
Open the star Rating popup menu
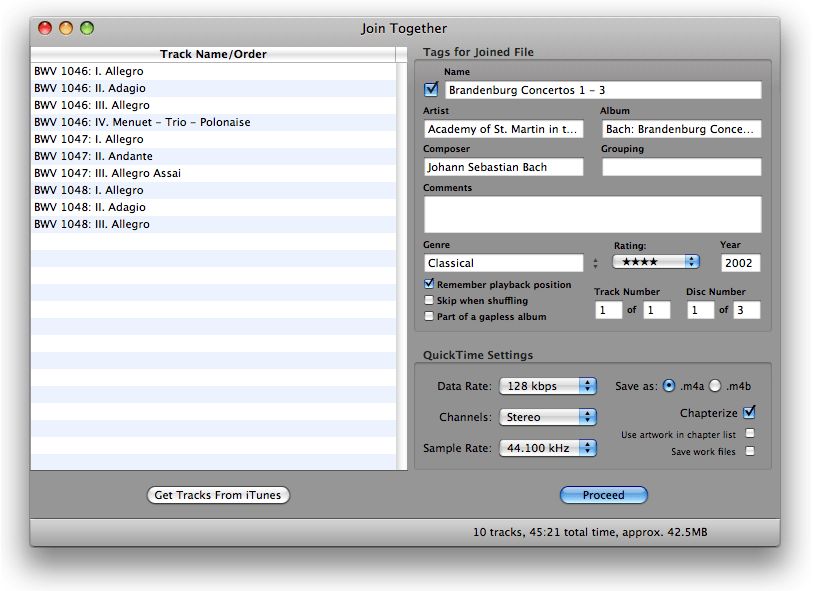point(656,262)
